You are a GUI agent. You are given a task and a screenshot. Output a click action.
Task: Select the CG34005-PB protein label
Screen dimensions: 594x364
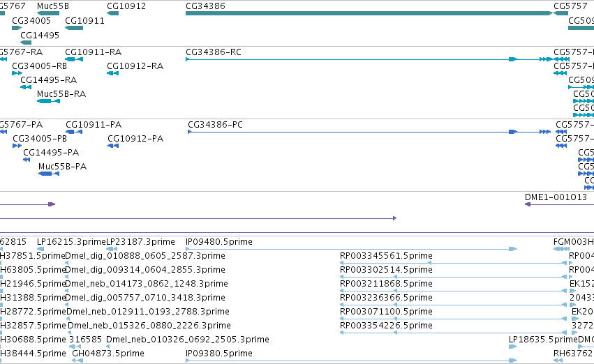pos(40,139)
